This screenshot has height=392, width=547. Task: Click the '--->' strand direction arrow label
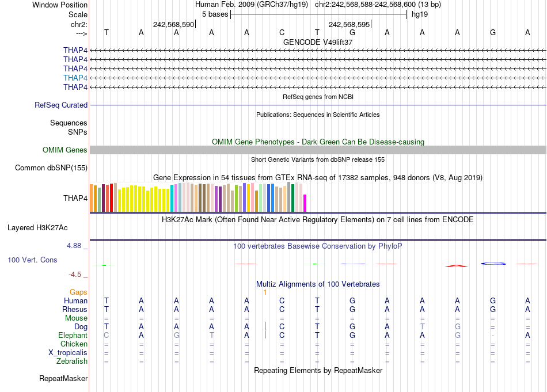coord(82,33)
